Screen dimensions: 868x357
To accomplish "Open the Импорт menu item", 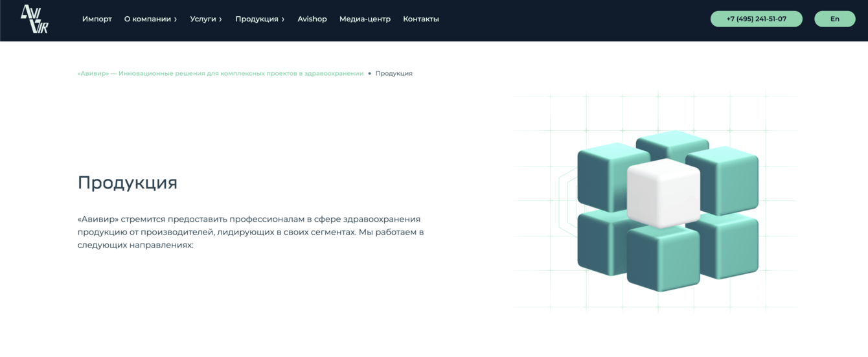I will pos(97,19).
